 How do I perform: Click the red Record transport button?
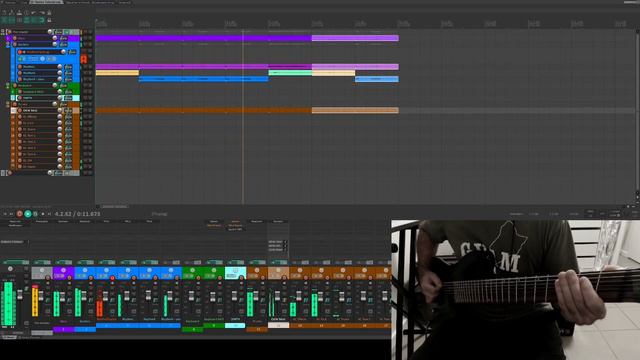pyautogui.click(x=20, y=214)
